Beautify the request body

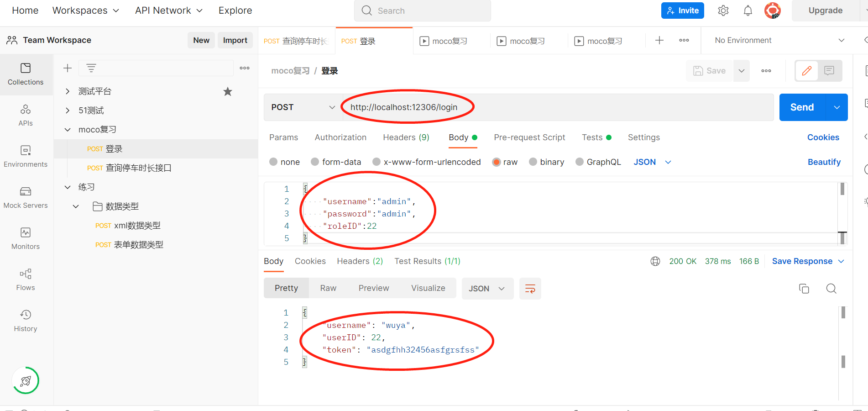click(824, 162)
